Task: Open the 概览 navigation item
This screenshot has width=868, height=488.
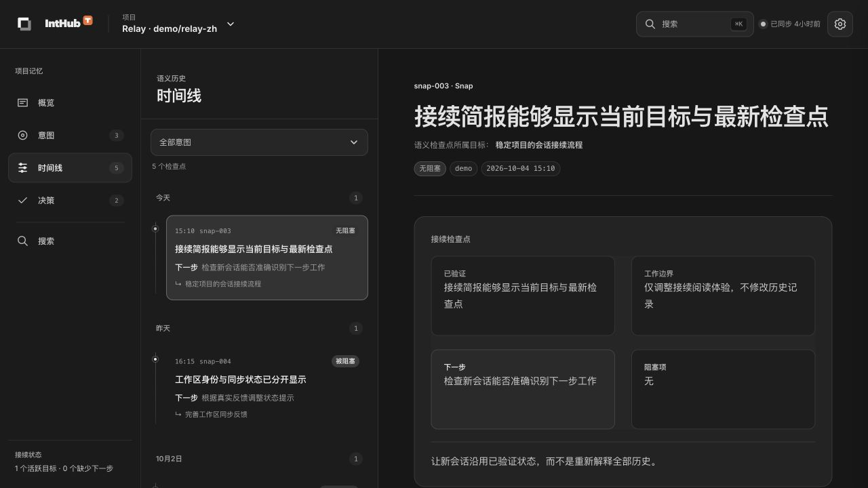Action: [70, 103]
